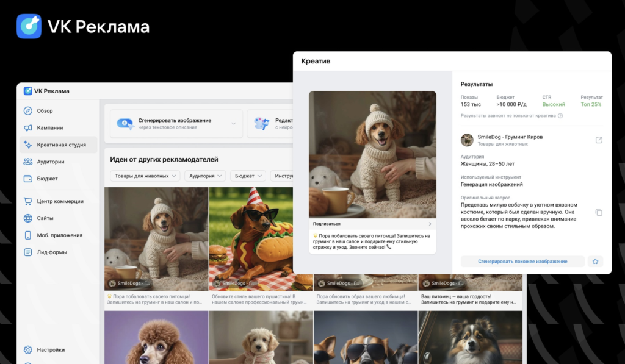
Task: Open the Аудитория filter dropdown
Action: (205, 176)
